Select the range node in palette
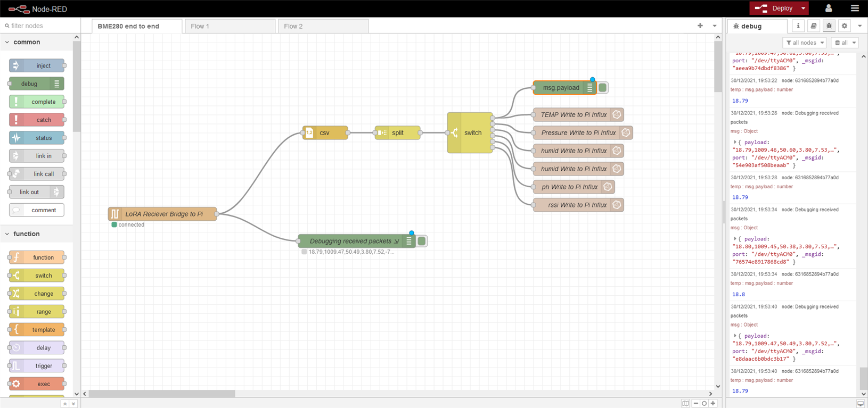868x408 pixels. coord(37,312)
